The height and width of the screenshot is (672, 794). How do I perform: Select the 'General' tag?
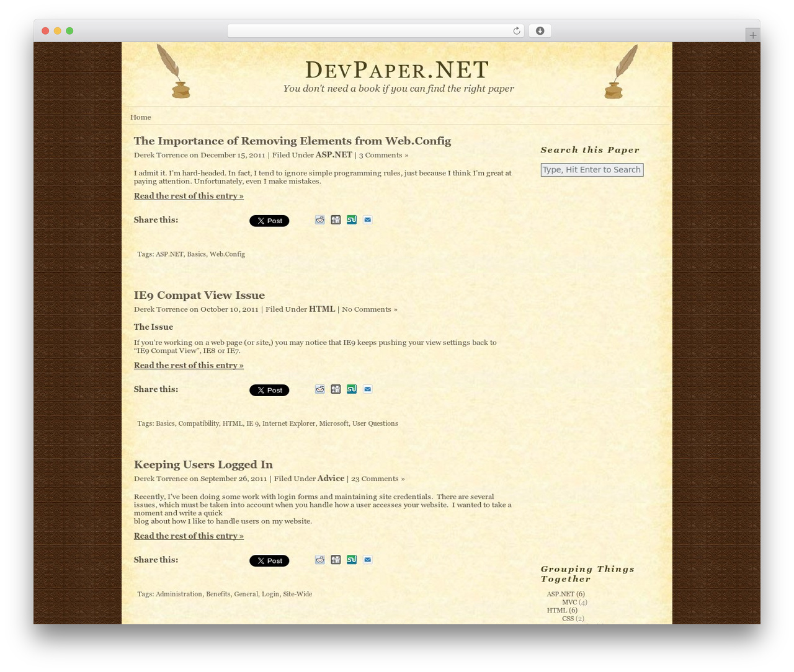pyautogui.click(x=246, y=594)
